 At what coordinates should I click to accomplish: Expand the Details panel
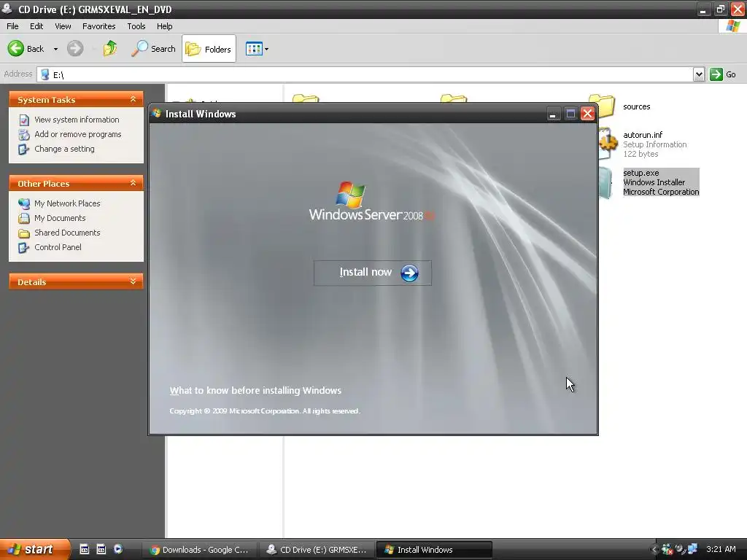coord(133,281)
